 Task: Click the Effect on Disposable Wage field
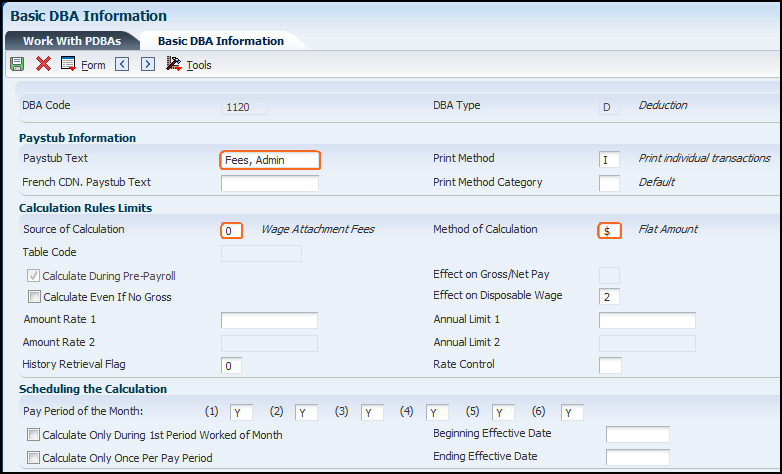609,296
